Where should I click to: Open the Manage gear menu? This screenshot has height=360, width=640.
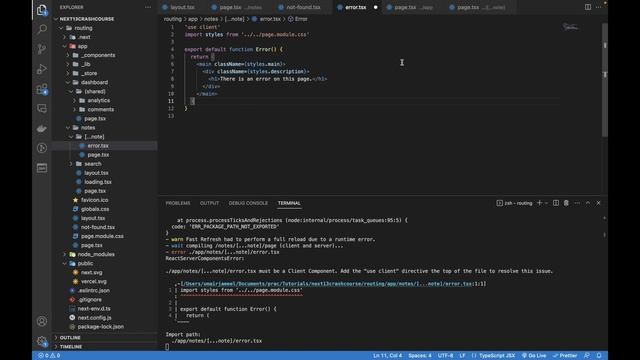[x=42, y=341]
